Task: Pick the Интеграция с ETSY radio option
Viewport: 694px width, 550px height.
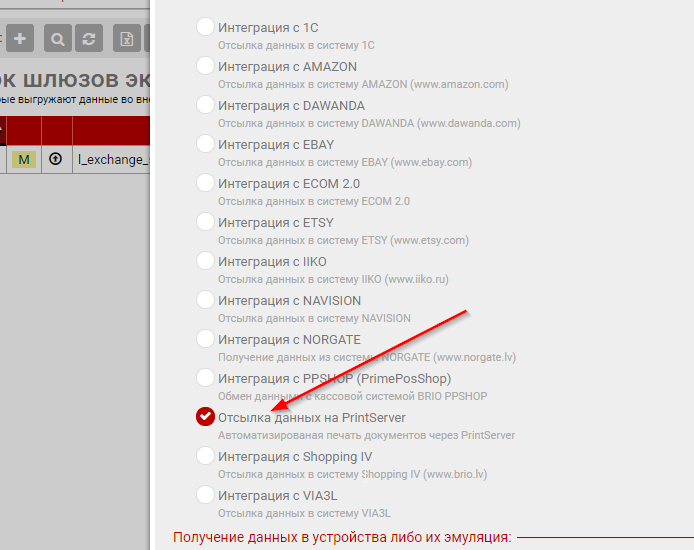Action: click(x=205, y=222)
